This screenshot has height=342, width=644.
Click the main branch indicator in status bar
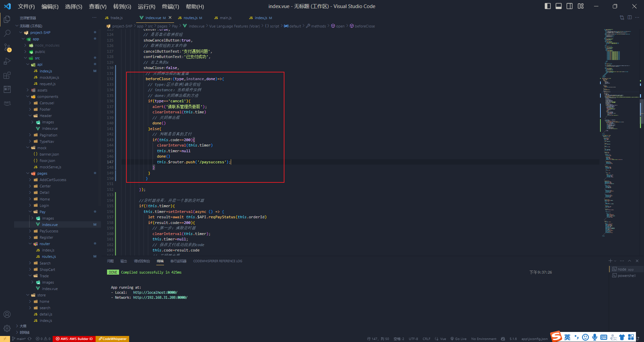coord(19,339)
